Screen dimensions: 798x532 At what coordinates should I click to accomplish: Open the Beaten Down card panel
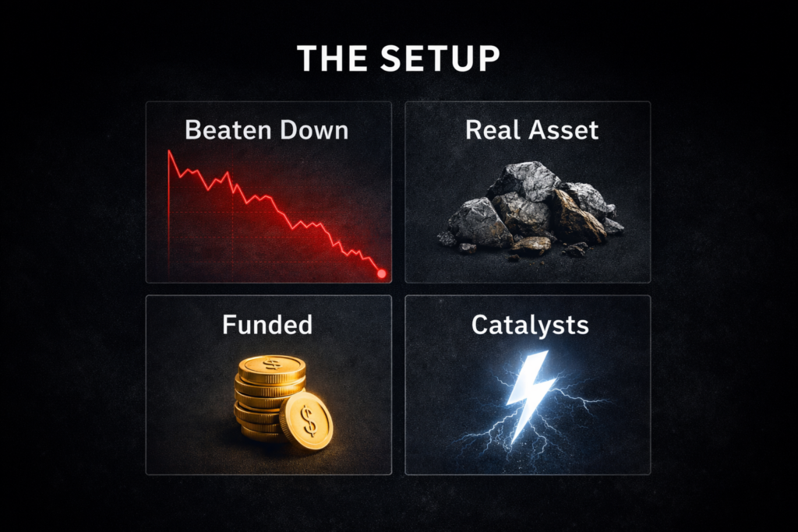pyautogui.click(x=269, y=192)
